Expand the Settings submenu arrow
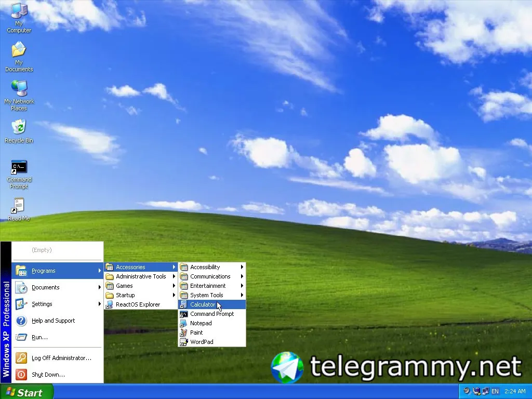Screen dimensions: 532x399 99,304
